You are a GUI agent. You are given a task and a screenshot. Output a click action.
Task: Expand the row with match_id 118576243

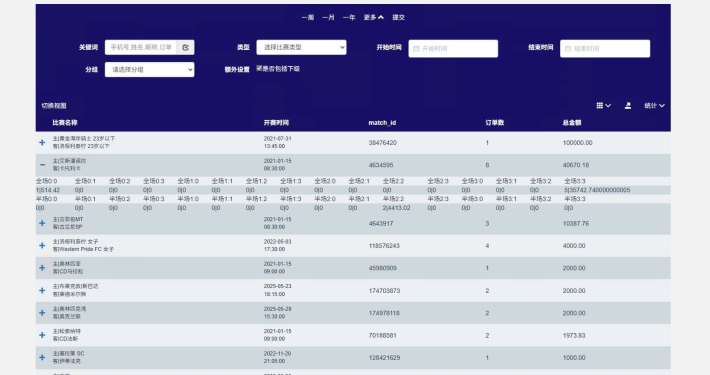coord(42,245)
